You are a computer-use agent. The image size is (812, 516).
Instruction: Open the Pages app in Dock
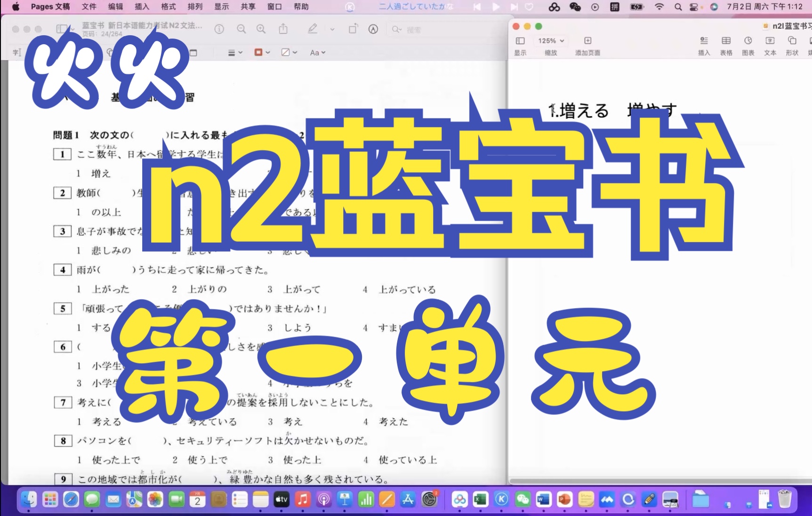(387, 499)
